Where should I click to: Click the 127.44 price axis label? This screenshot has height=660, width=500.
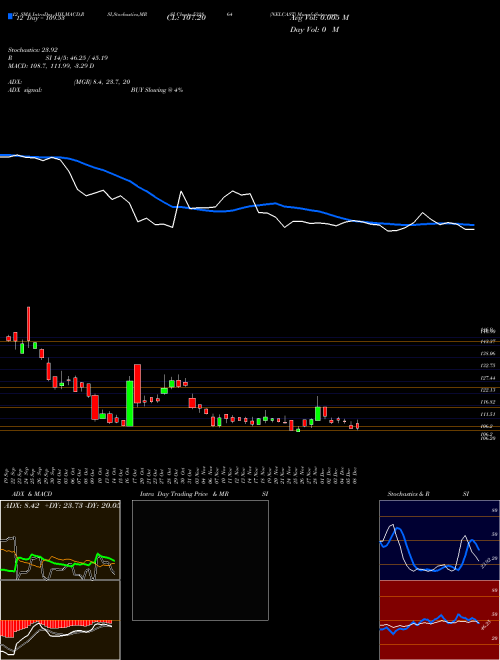(x=489, y=378)
